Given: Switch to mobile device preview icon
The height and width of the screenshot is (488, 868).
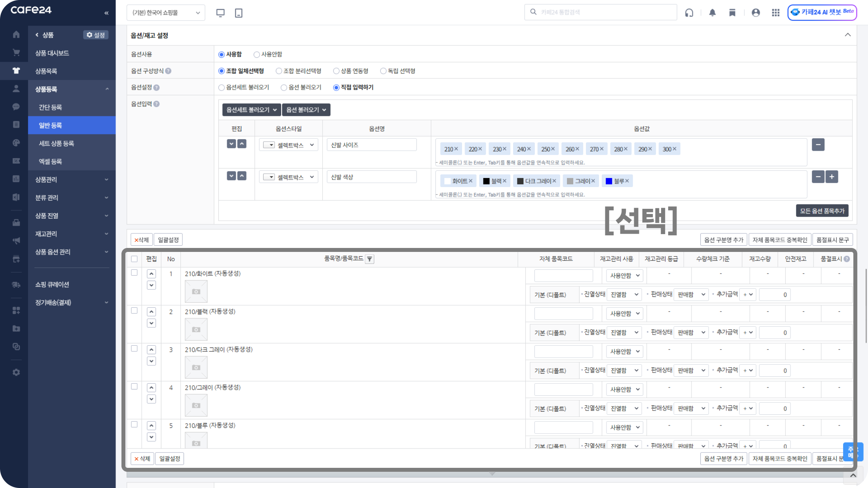Looking at the screenshot, I should point(239,13).
